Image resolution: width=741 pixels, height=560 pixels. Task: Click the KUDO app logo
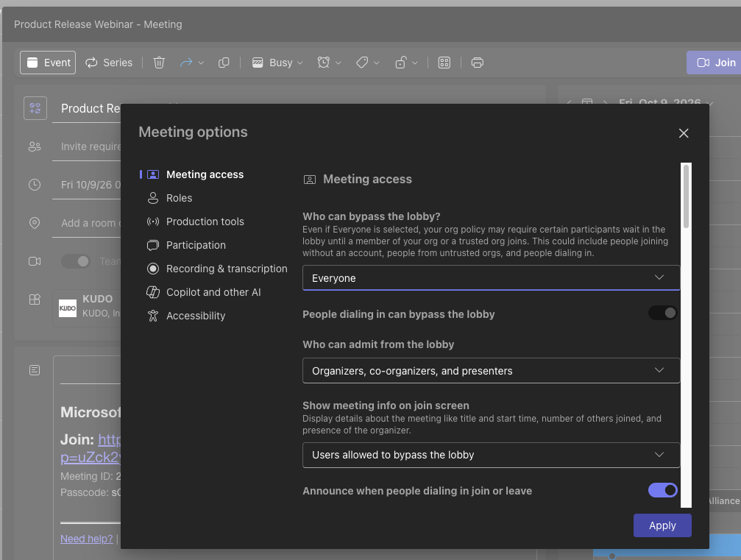(x=68, y=308)
